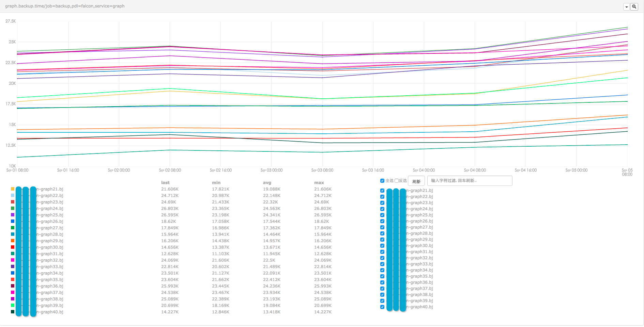Click the dark swatch for n-graph40.bj

click(x=13, y=312)
